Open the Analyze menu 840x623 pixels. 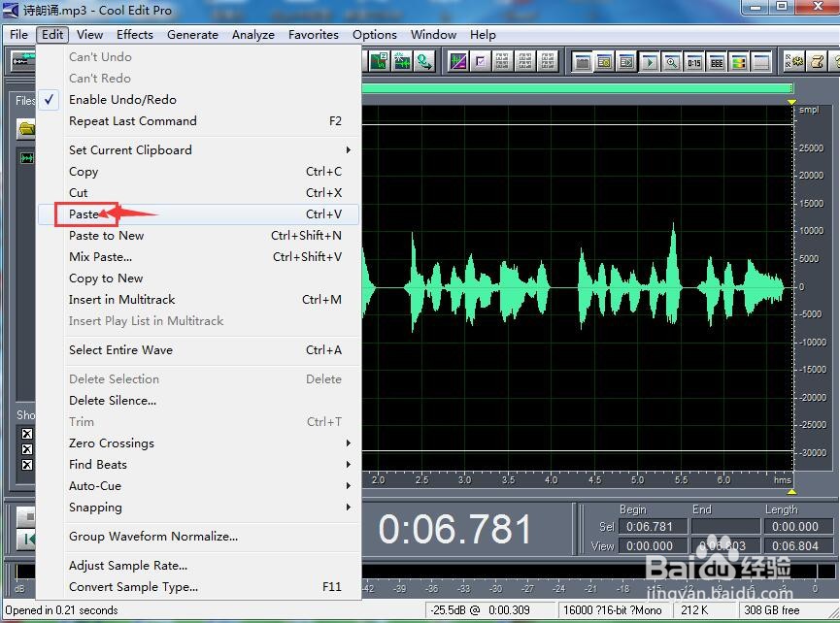click(252, 35)
